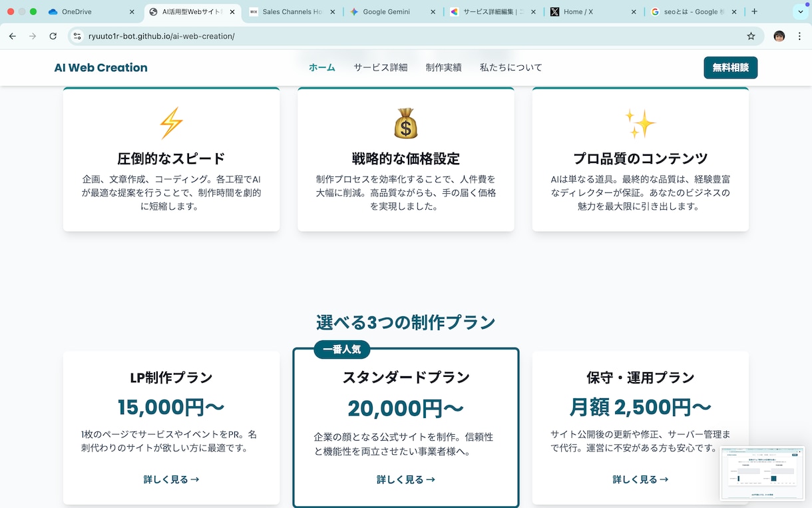The height and width of the screenshot is (508, 812).
Task: Click the 戦略的な価格設定 heading
Action: point(406,158)
